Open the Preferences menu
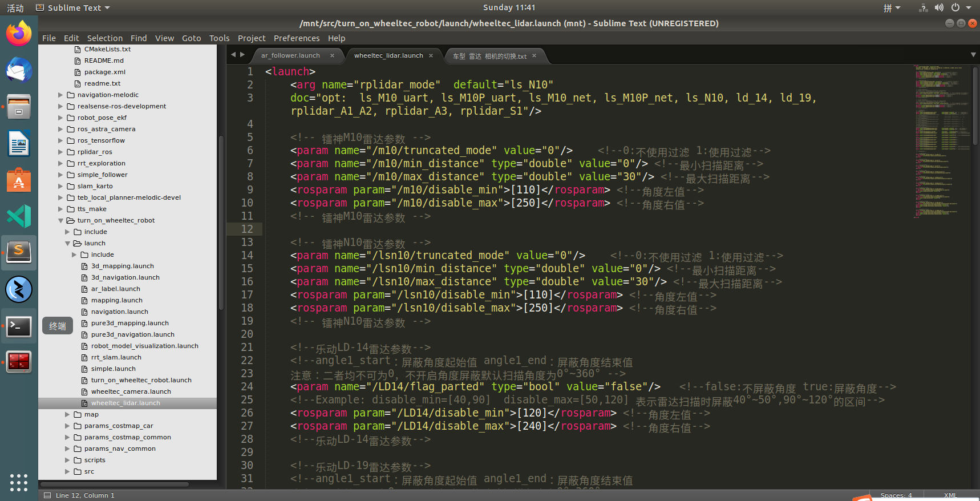980x501 pixels. pyautogui.click(x=297, y=38)
